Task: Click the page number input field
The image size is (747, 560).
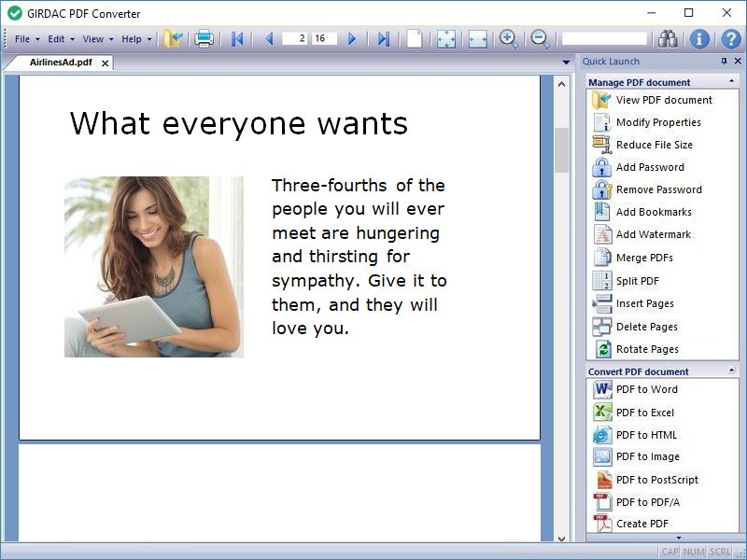Action: coord(294,38)
